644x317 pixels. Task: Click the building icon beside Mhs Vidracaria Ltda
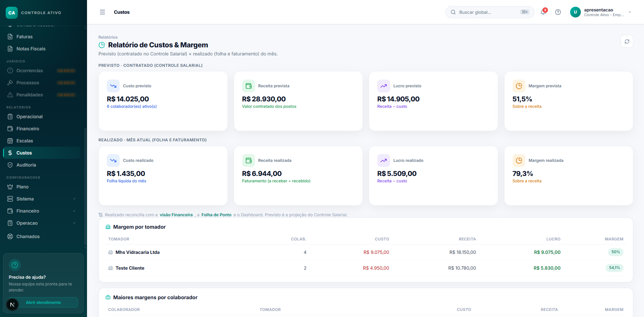(111, 252)
